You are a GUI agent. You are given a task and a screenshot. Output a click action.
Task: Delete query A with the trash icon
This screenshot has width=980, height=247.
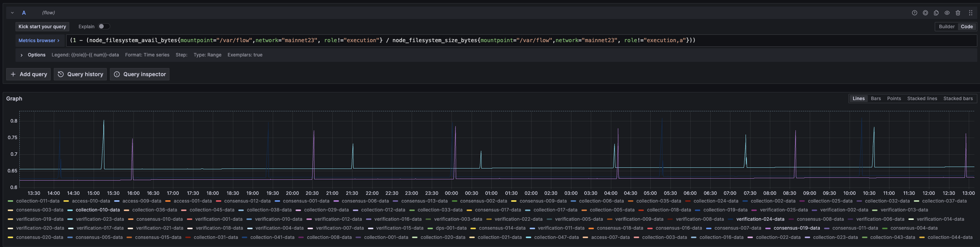point(958,13)
